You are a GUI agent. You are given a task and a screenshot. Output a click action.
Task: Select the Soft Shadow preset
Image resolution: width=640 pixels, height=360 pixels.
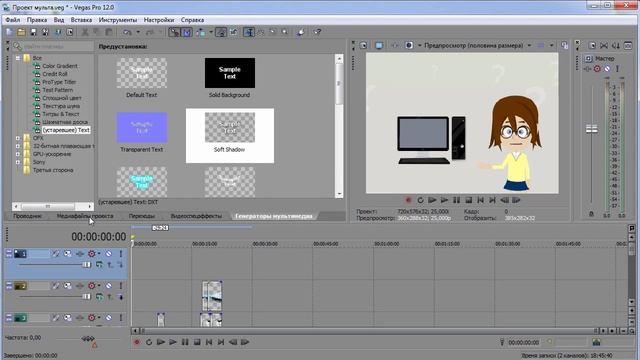click(230, 135)
